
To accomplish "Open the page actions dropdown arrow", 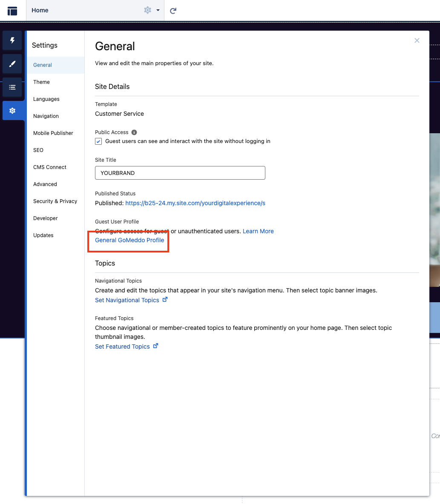I will 158,10.
